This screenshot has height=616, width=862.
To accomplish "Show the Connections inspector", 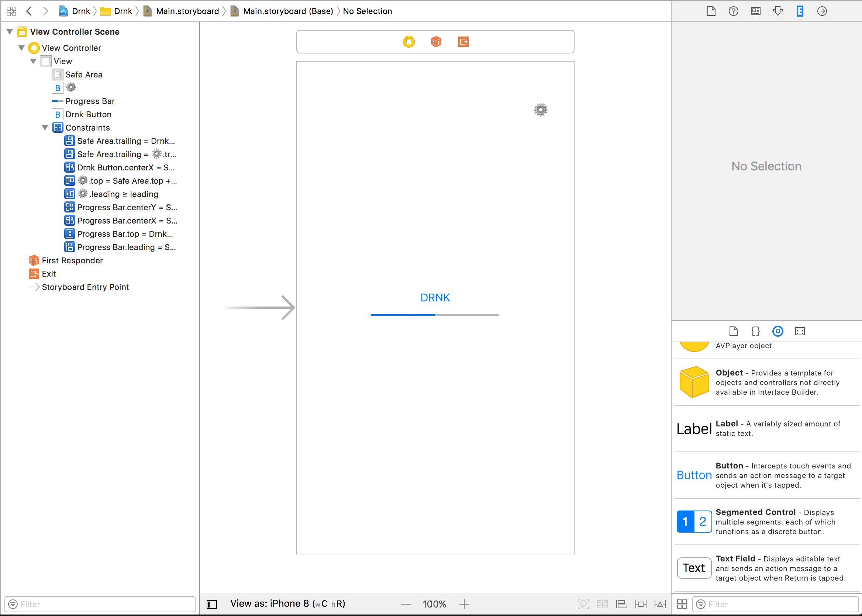I will 822,11.
